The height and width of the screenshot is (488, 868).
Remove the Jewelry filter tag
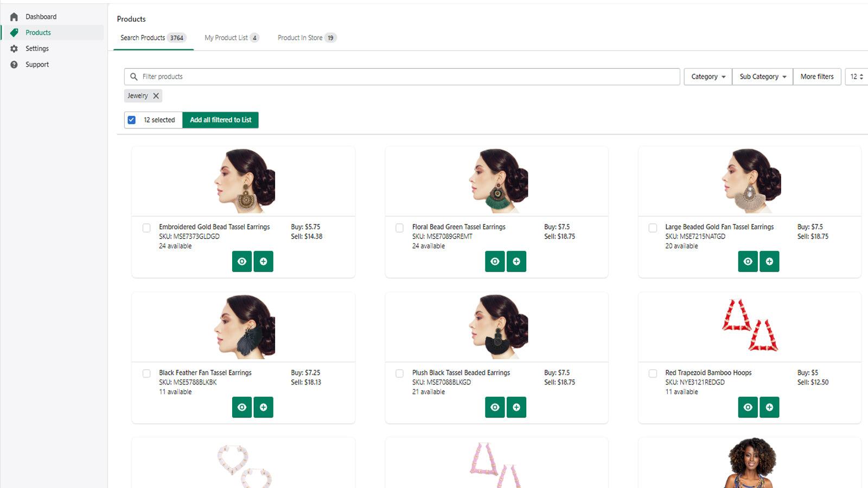coord(156,96)
